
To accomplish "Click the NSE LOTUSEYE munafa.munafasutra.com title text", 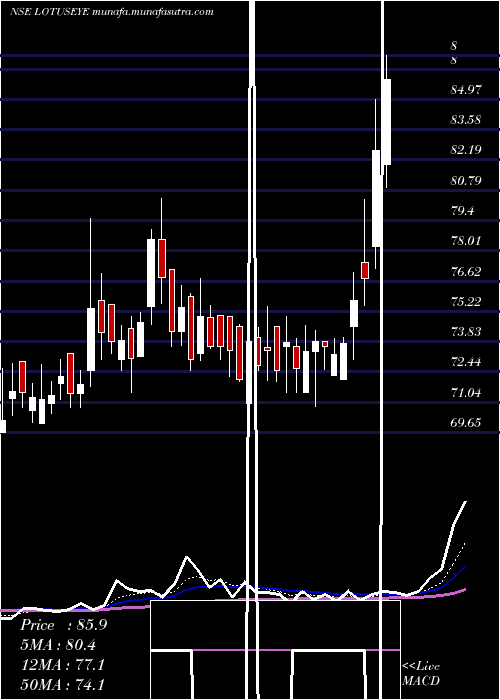I will click(x=112, y=12).
